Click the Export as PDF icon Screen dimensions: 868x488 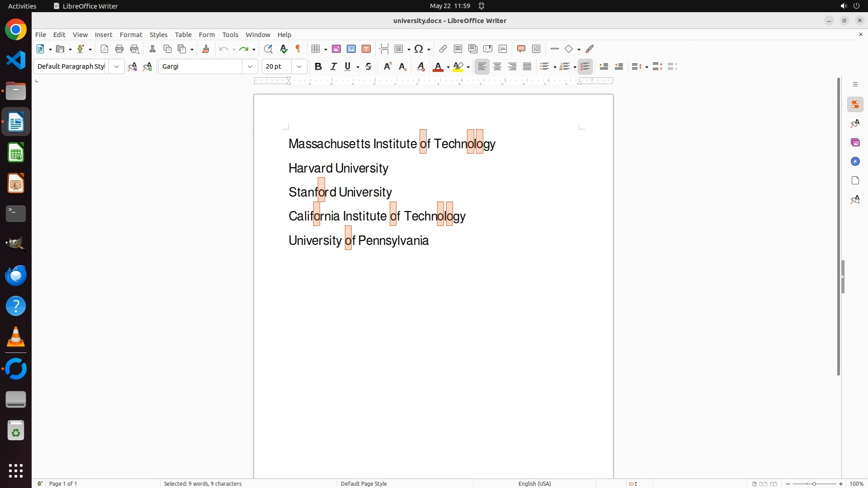tap(104, 49)
